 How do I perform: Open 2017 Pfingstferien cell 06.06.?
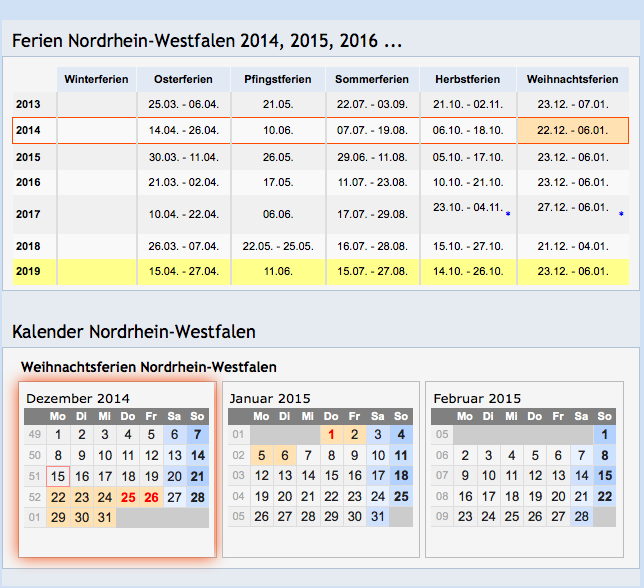(x=278, y=214)
